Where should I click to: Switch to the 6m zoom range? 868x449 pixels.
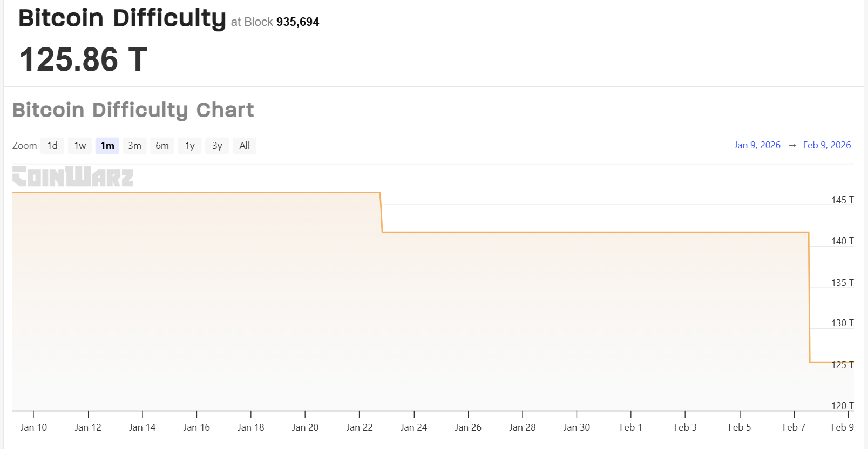[x=162, y=145]
